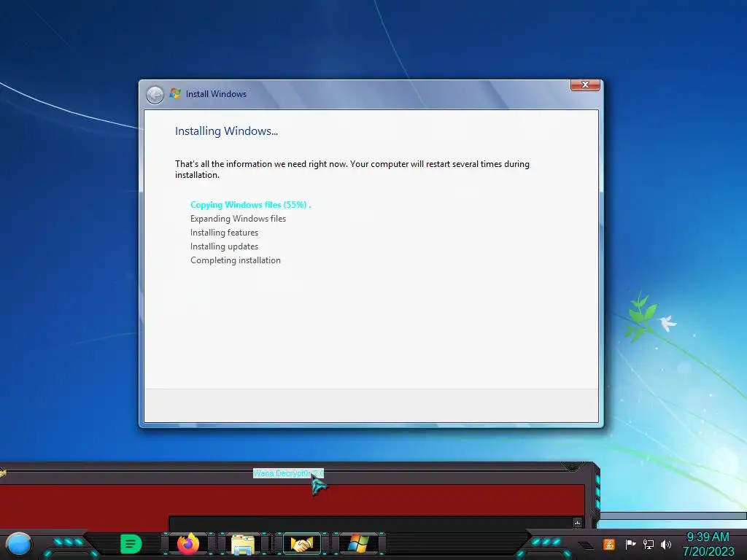Select the Windows flag setup taskbar button
The image size is (747, 560).
[x=358, y=544]
